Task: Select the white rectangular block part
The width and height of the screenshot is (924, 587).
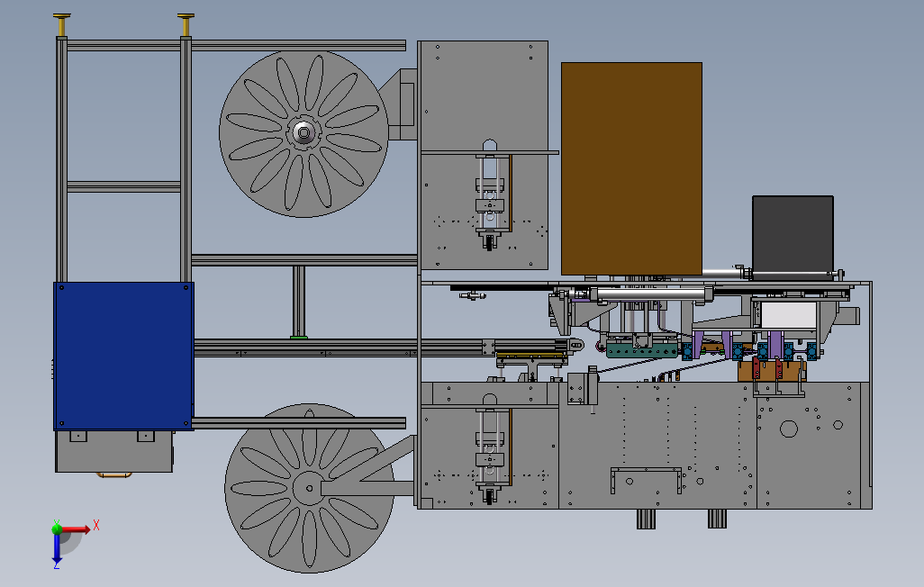Action: (x=789, y=315)
